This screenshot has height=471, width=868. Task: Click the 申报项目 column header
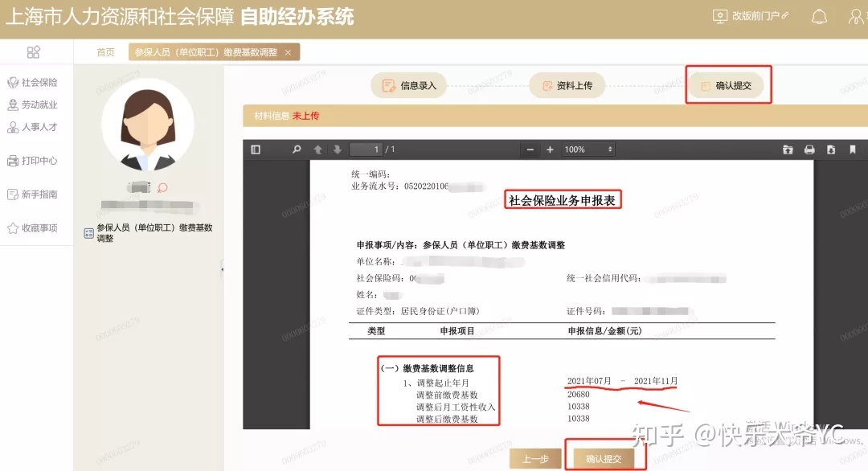[x=457, y=331]
